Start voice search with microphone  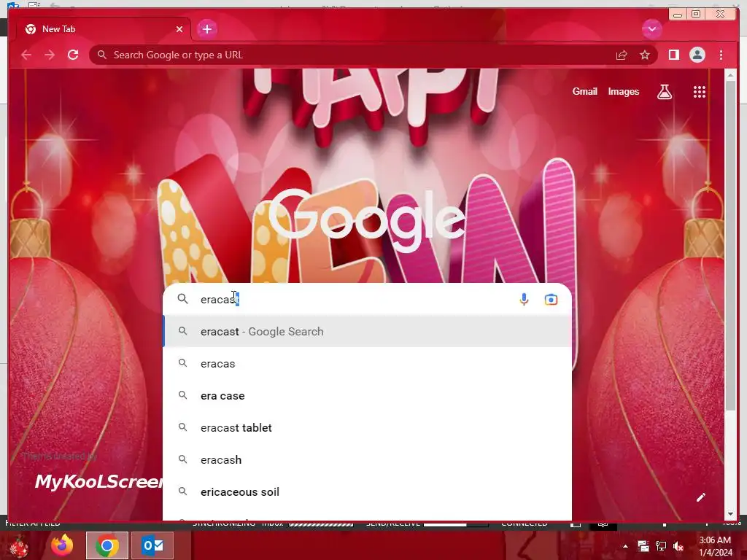pos(524,300)
